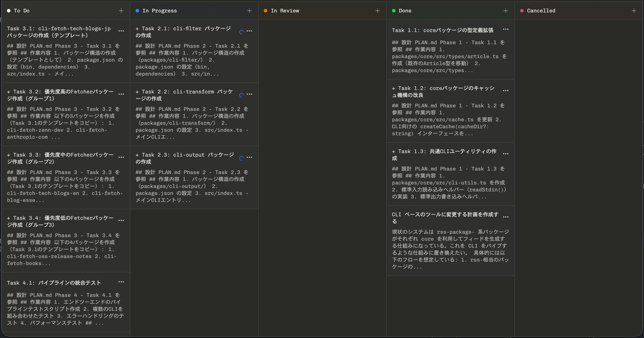Click the green Done status dot
The width and height of the screenshot is (644, 338).
click(x=394, y=10)
